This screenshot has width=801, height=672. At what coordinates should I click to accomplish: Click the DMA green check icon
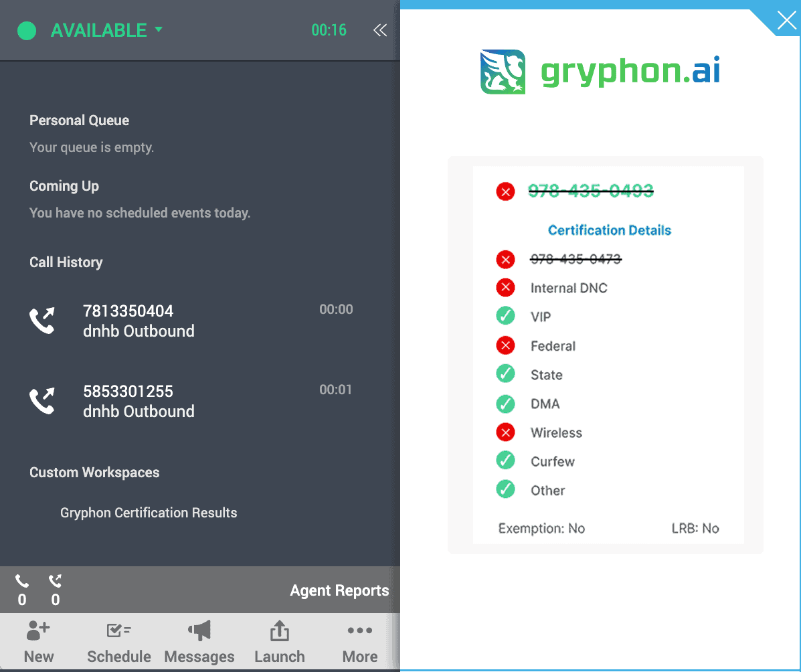pos(505,404)
